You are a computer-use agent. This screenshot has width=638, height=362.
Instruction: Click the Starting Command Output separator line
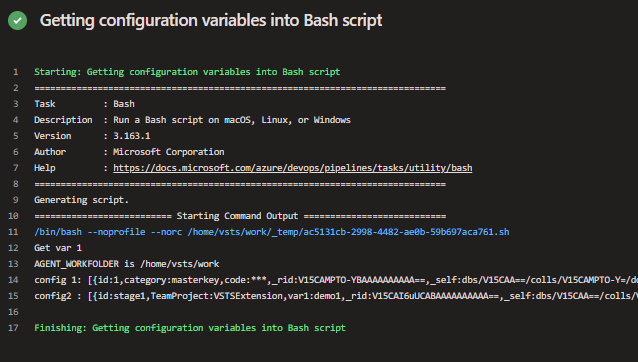(240, 216)
